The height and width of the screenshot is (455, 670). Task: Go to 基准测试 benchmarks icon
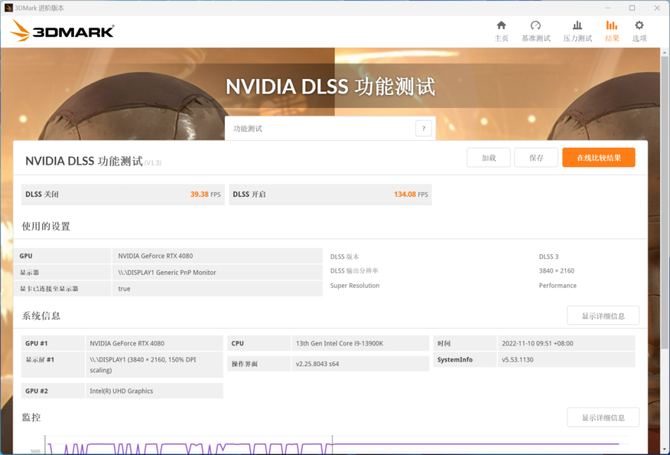[536, 30]
